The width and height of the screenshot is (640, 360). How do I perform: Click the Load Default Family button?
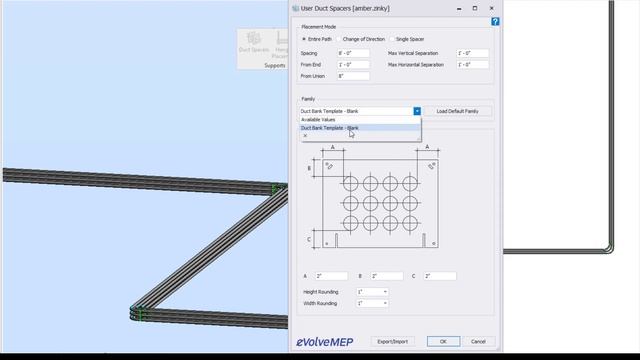457,111
